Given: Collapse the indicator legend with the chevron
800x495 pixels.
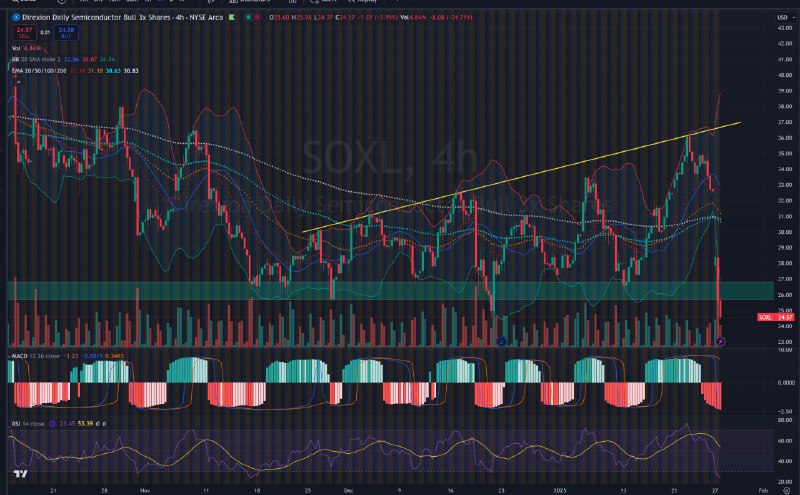Looking at the screenshot, I should pos(18,82).
